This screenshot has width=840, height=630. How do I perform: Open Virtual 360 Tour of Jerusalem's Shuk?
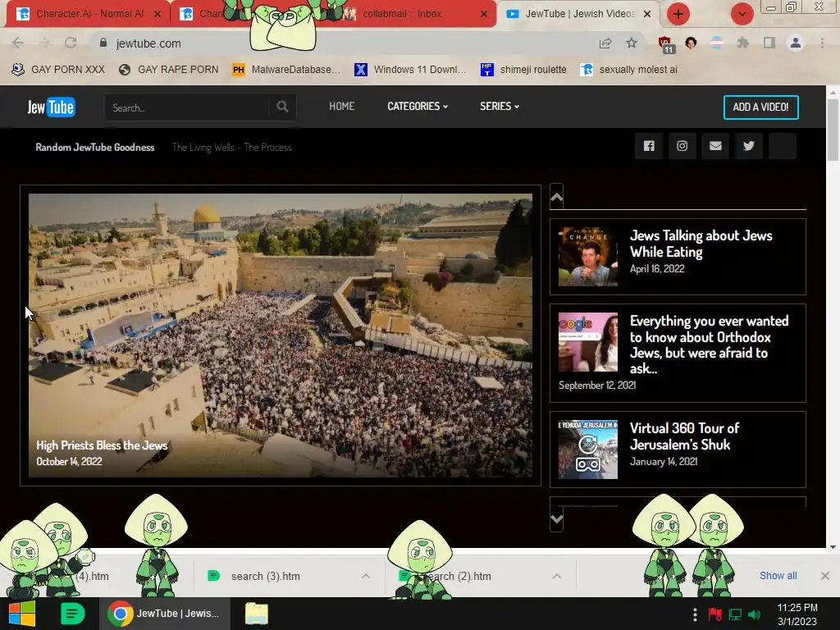[x=684, y=436]
